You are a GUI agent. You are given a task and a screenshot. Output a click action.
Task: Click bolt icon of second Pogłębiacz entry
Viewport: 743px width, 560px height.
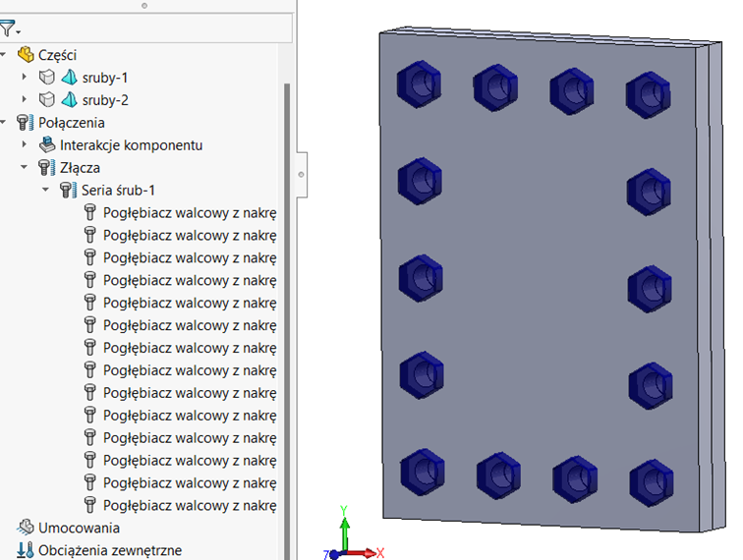90,235
